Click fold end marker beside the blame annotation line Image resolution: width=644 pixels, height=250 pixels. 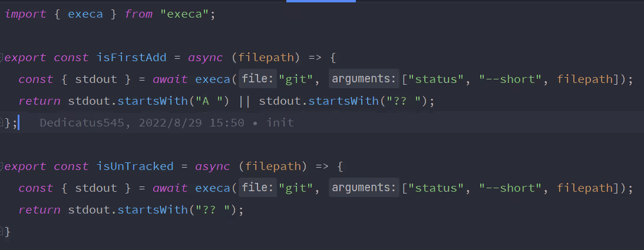(x=2, y=122)
